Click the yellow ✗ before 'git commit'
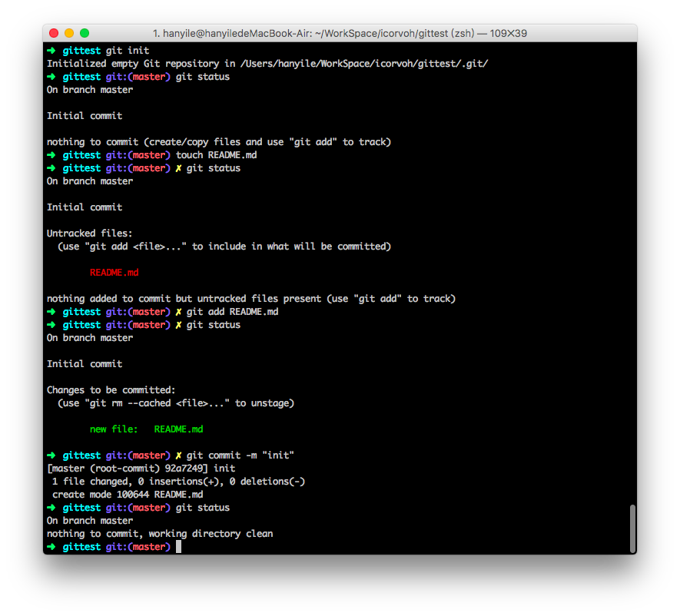680x616 pixels. point(178,455)
